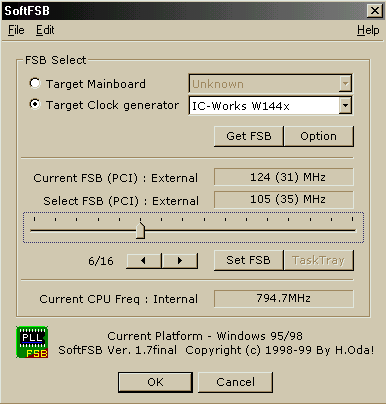Click the SoftFSB Ver. 1.7final copyright text
Viewport: 386px width, 404px height.
(x=216, y=350)
